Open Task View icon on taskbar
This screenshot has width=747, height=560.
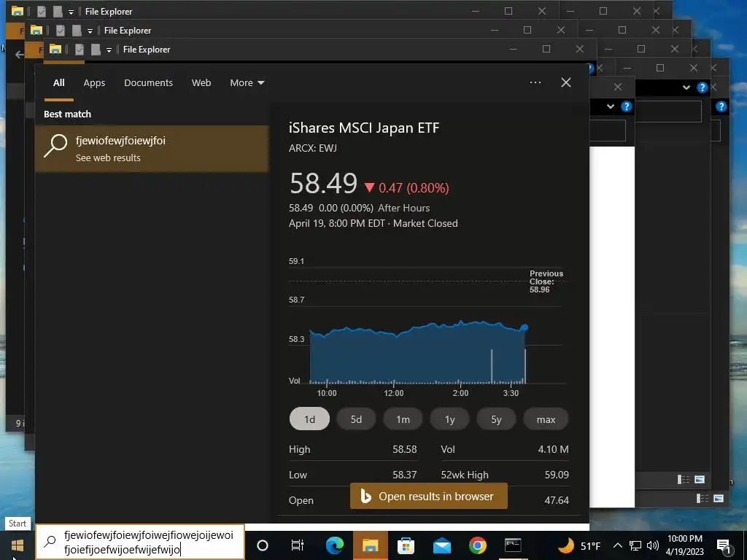coord(298,545)
